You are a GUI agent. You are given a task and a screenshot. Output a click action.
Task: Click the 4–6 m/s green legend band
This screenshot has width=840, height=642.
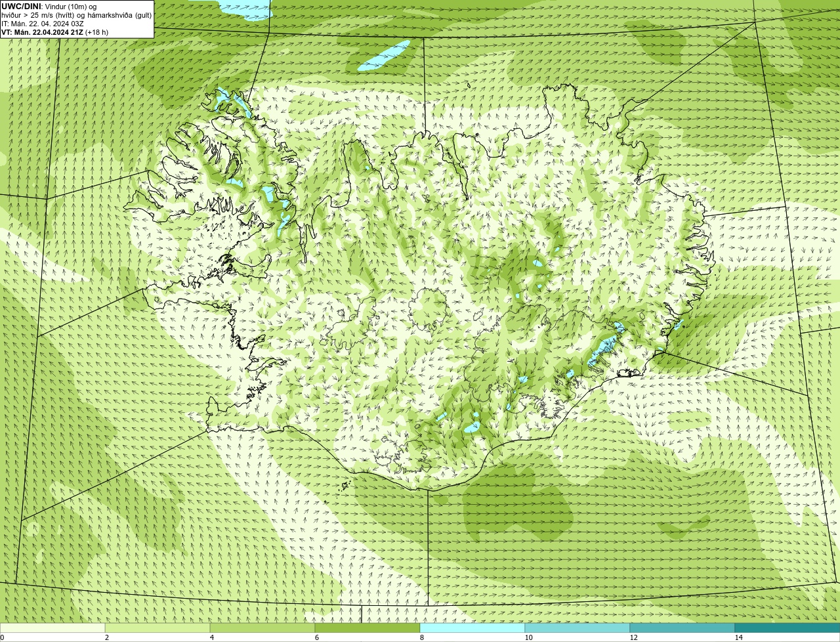[x=262, y=628]
